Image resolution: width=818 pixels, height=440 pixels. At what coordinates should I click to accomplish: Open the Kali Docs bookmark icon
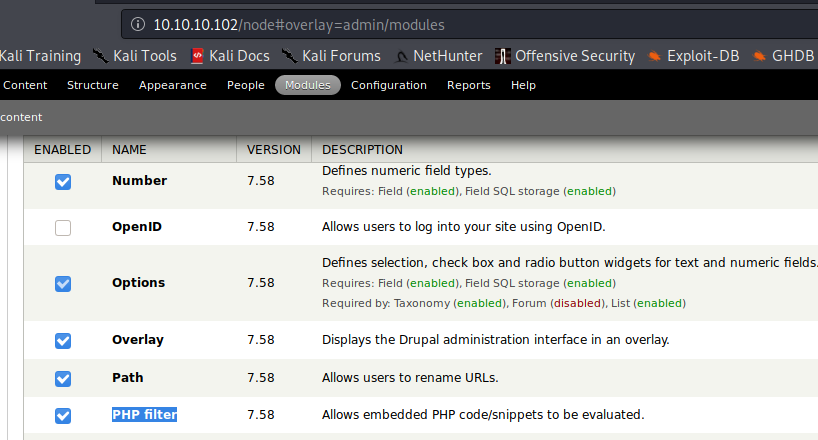pos(197,56)
